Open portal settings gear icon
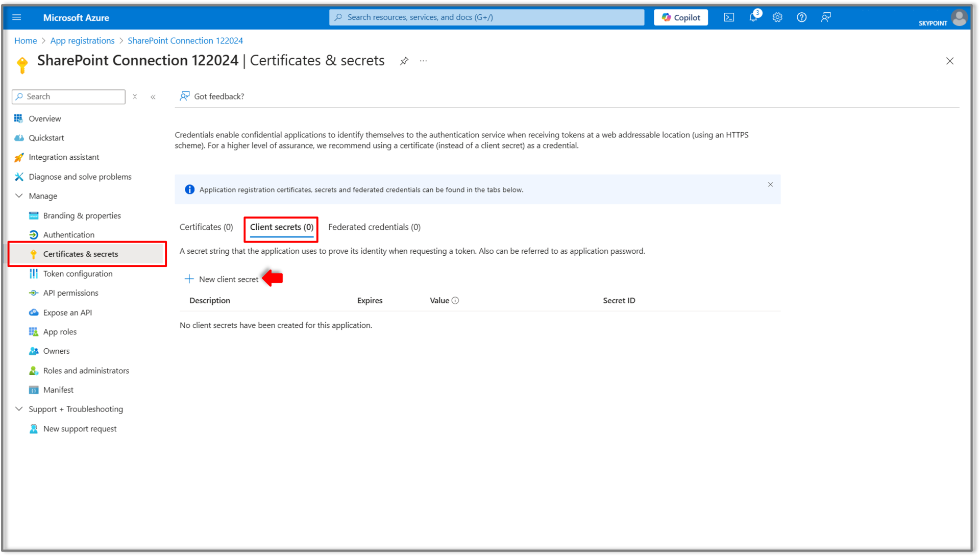 tap(777, 17)
